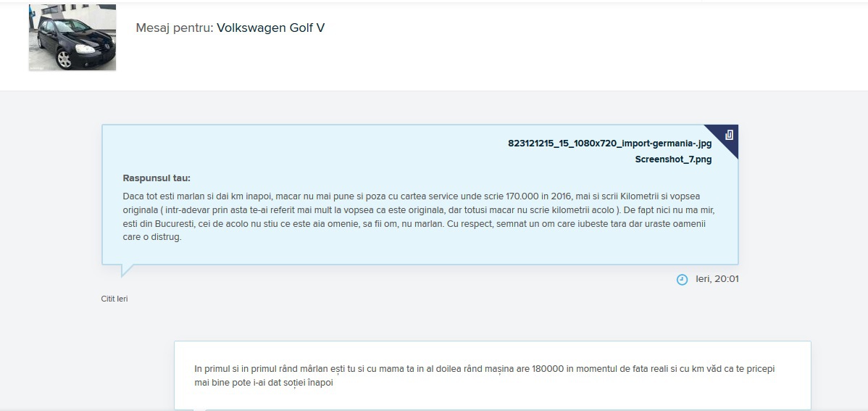Click the attachment paperclip icon
868x411 pixels.
click(729, 135)
